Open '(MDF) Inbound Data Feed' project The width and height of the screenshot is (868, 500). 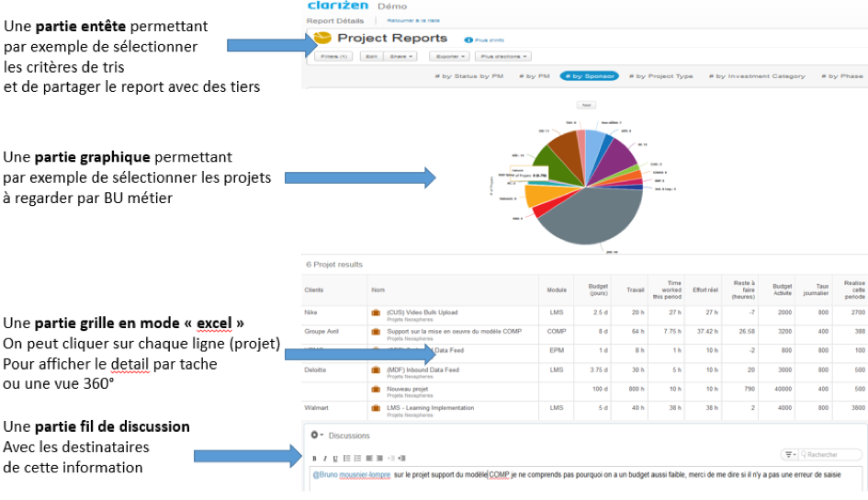pyautogui.click(x=423, y=369)
